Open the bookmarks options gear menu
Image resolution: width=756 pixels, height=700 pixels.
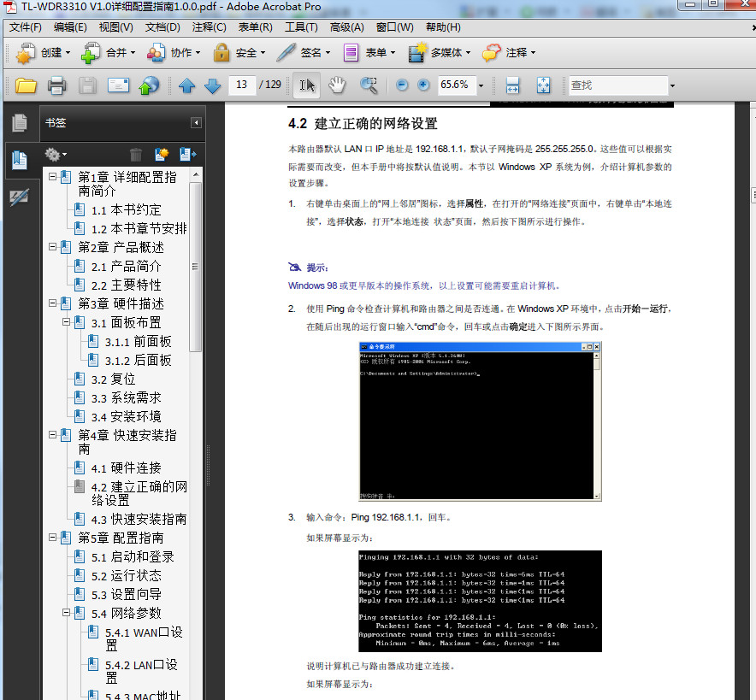pyautogui.click(x=56, y=155)
